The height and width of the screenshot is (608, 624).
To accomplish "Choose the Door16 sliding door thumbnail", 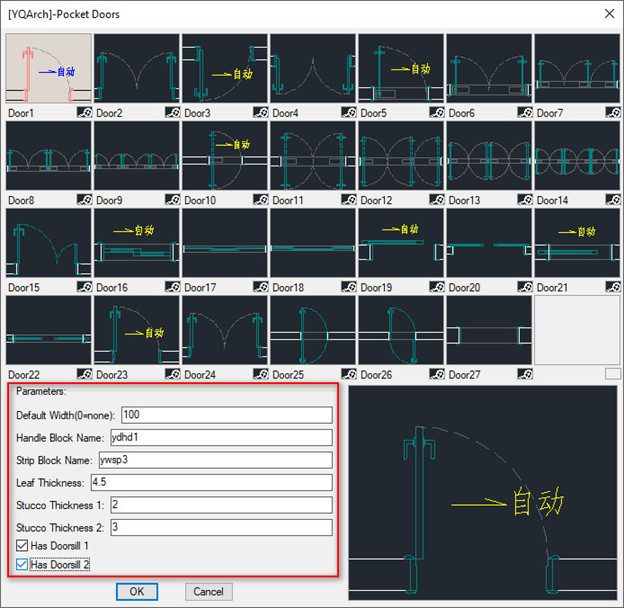I will pyautogui.click(x=137, y=243).
